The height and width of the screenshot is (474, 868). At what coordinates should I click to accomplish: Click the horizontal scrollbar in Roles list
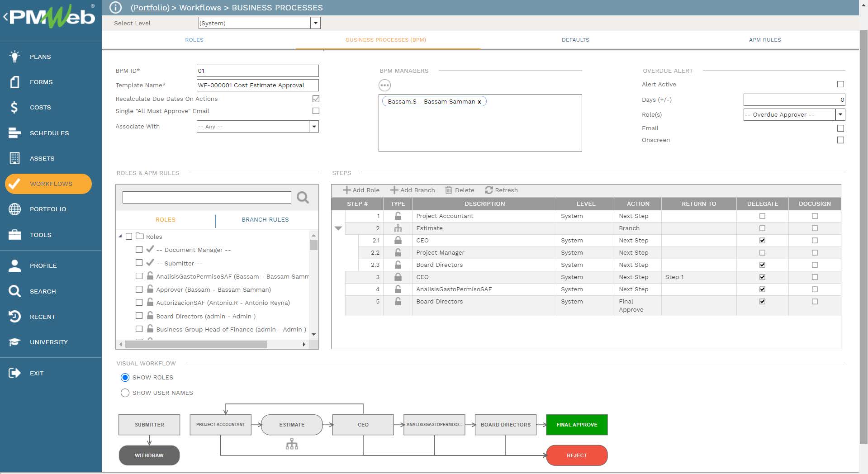coord(196,344)
